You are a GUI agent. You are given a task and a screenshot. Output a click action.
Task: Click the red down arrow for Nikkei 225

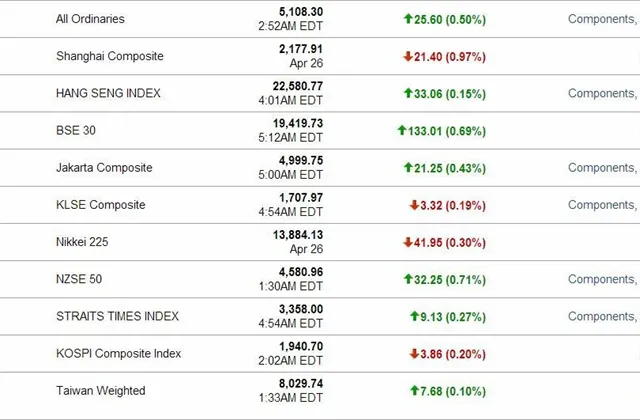(x=408, y=242)
